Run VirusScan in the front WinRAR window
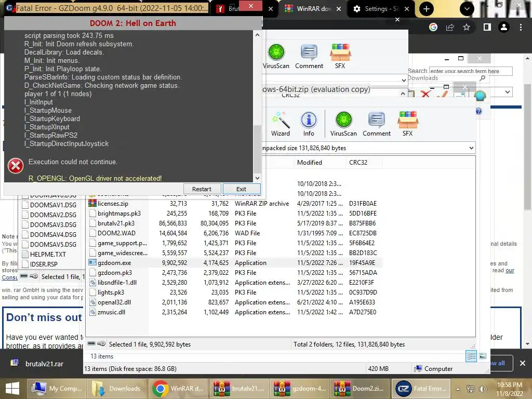This screenshot has width=532, height=399. (343, 124)
